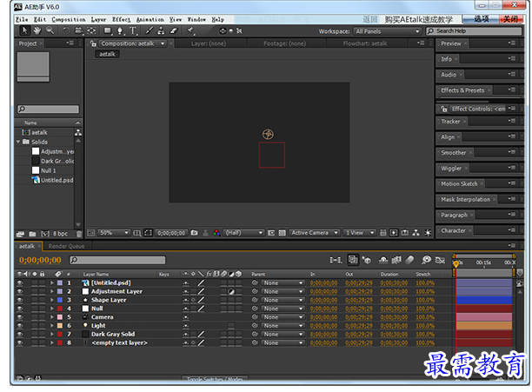Select the Zoom magnifier tool

point(50,31)
